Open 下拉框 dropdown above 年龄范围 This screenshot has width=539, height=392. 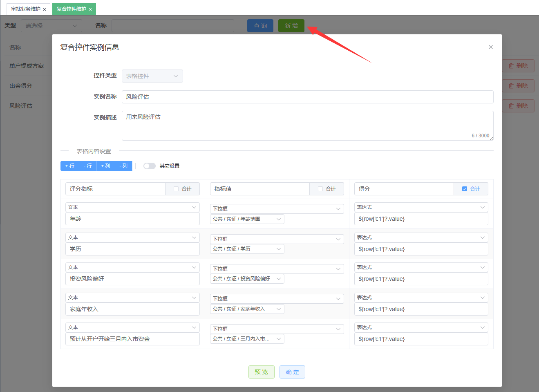point(277,208)
